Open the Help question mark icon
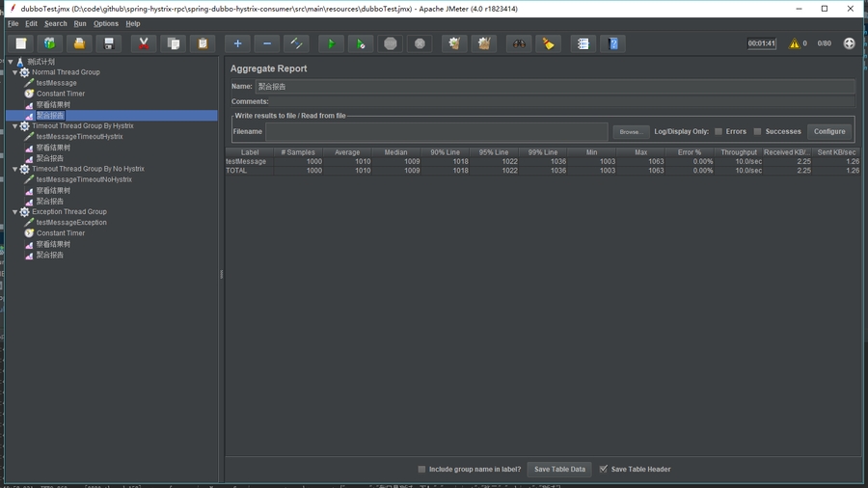The image size is (868, 488). click(613, 43)
